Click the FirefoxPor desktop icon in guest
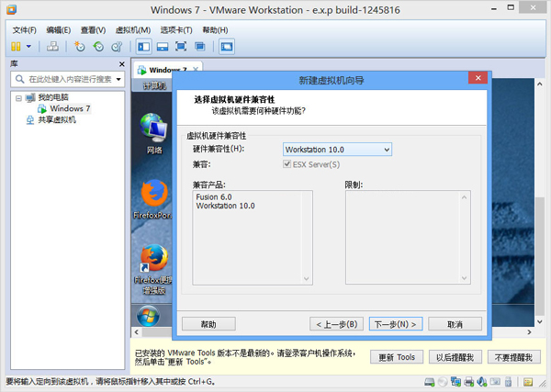The image size is (551, 392). click(154, 199)
